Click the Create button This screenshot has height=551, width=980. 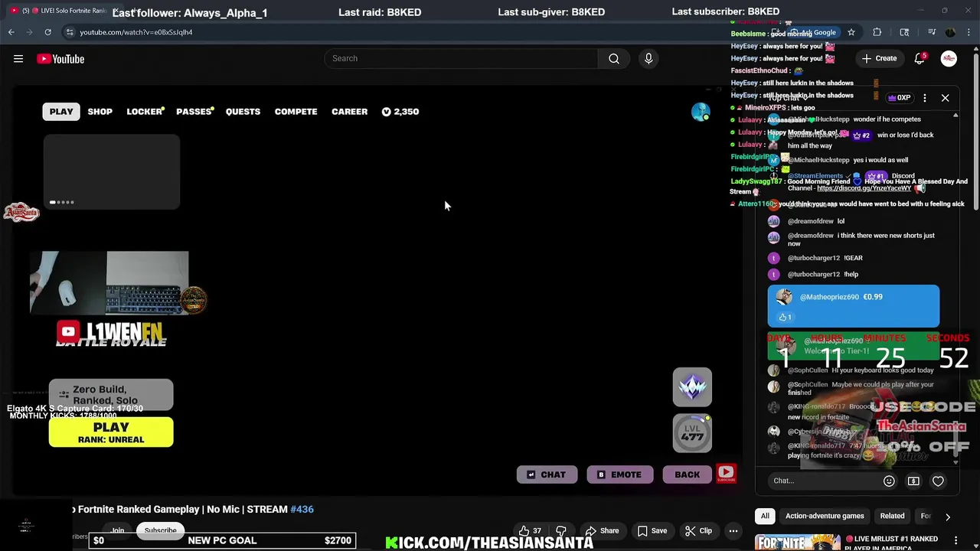click(878, 58)
